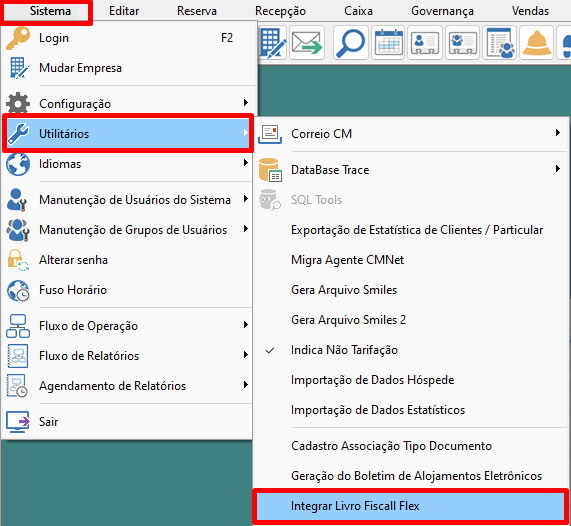Select Integrar Livro Fiscall Flex
The image size is (571, 526).
411,506
